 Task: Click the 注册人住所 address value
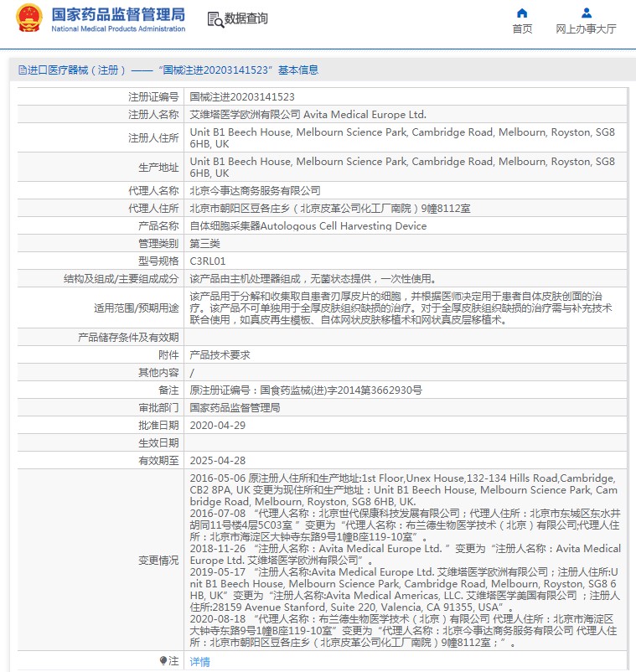point(402,138)
